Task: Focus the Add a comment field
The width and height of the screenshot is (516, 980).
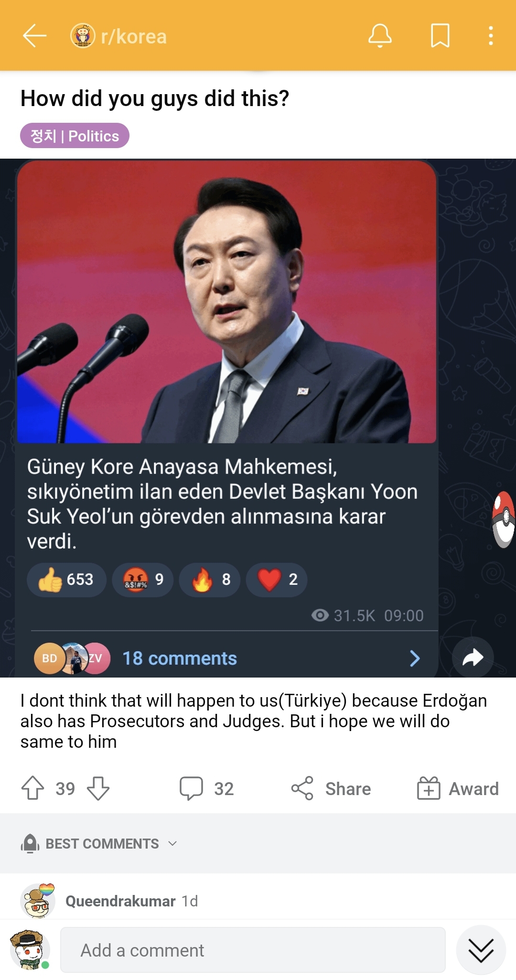Action: click(x=253, y=950)
